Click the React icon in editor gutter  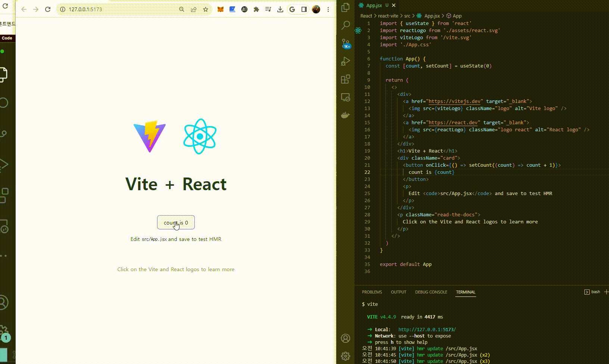click(358, 31)
